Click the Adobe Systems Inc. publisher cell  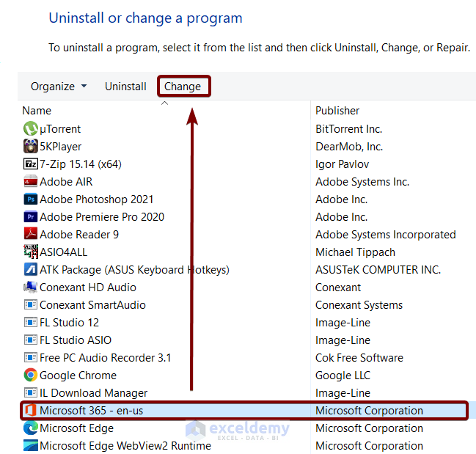pos(362,182)
